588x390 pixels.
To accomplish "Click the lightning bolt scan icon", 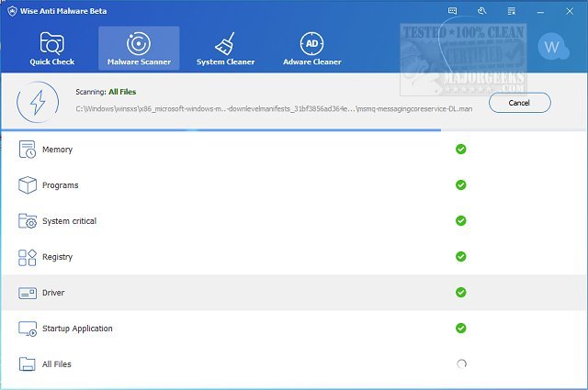I will (38, 102).
